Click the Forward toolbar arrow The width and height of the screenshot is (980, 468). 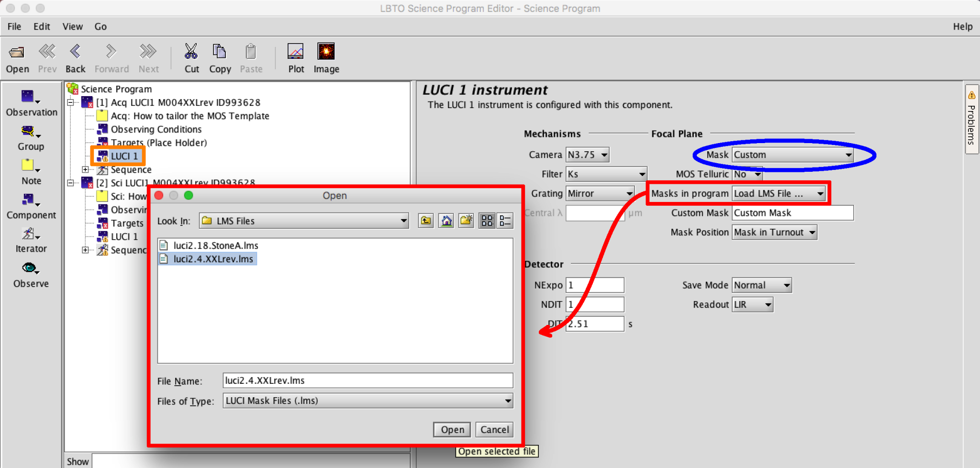[111, 51]
